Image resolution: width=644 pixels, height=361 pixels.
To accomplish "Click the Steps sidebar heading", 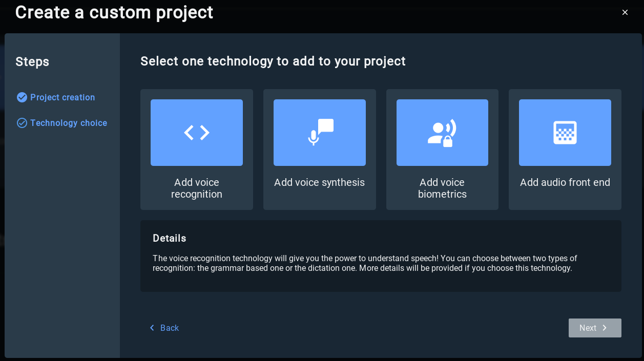I will click(x=32, y=61).
